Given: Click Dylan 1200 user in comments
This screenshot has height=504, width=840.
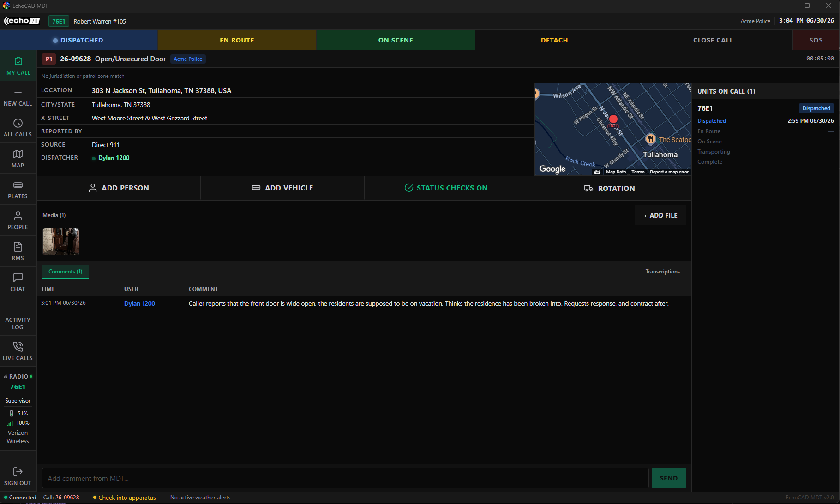Looking at the screenshot, I should click(x=139, y=303).
